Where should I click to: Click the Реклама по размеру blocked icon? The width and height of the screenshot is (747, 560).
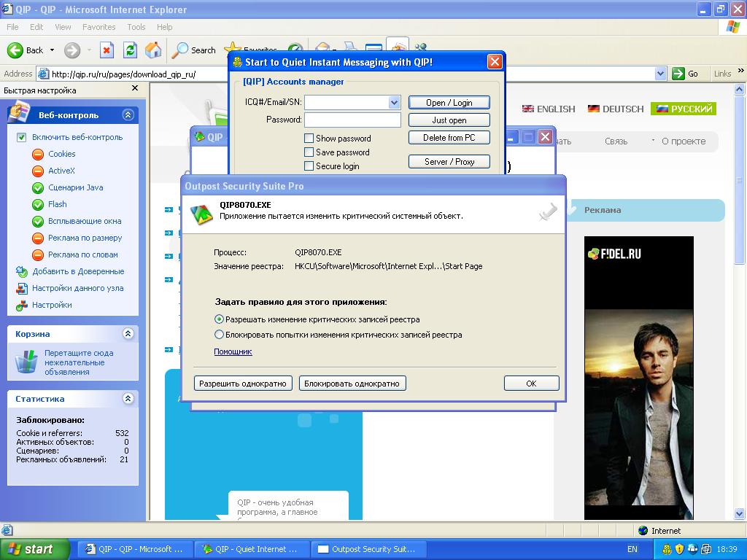[x=38, y=238]
